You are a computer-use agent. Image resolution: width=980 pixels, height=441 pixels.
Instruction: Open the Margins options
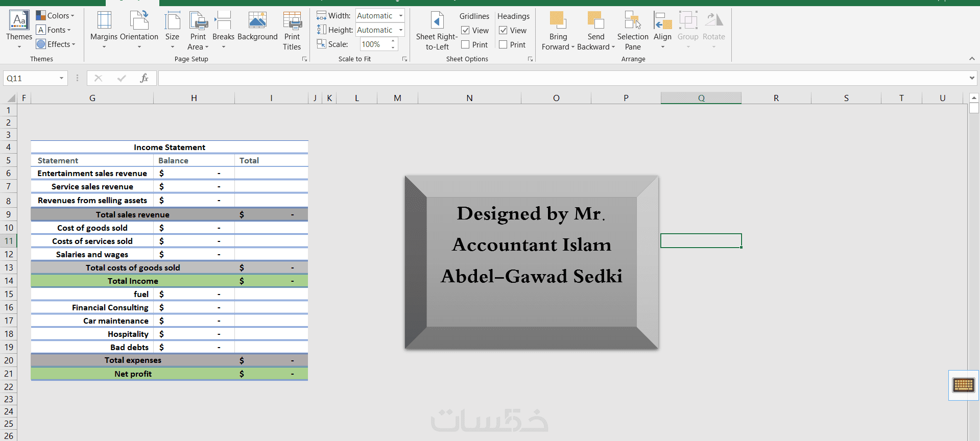coord(104,30)
